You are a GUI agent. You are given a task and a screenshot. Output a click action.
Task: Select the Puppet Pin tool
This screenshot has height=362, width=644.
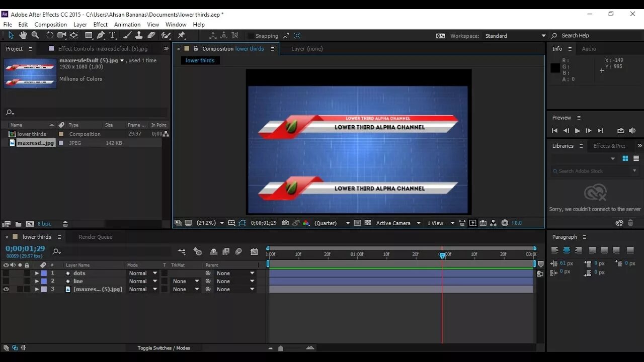[x=182, y=35]
